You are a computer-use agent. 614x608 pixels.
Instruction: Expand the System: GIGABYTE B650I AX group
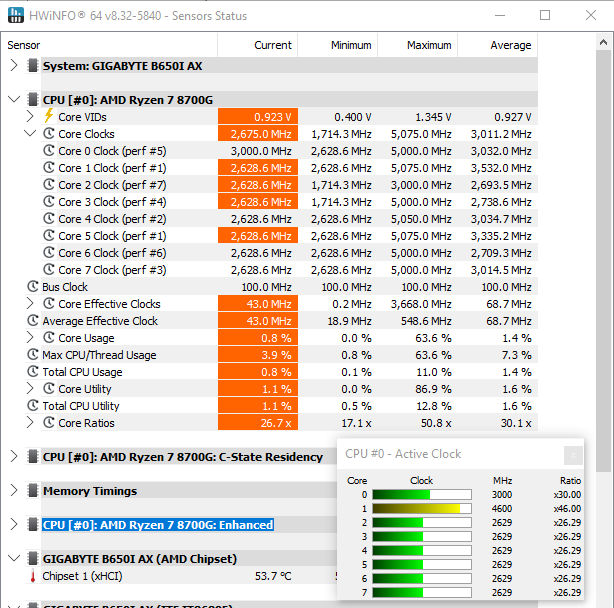click(x=14, y=65)
